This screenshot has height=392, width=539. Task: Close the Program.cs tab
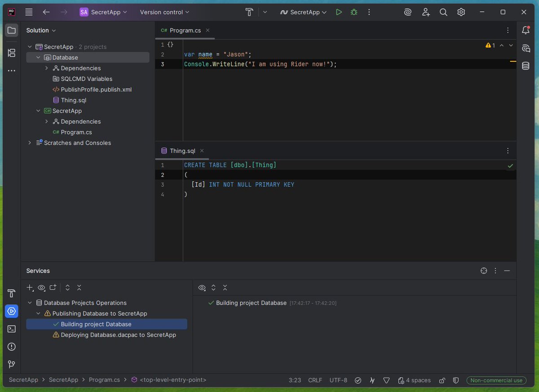(208, 31)
